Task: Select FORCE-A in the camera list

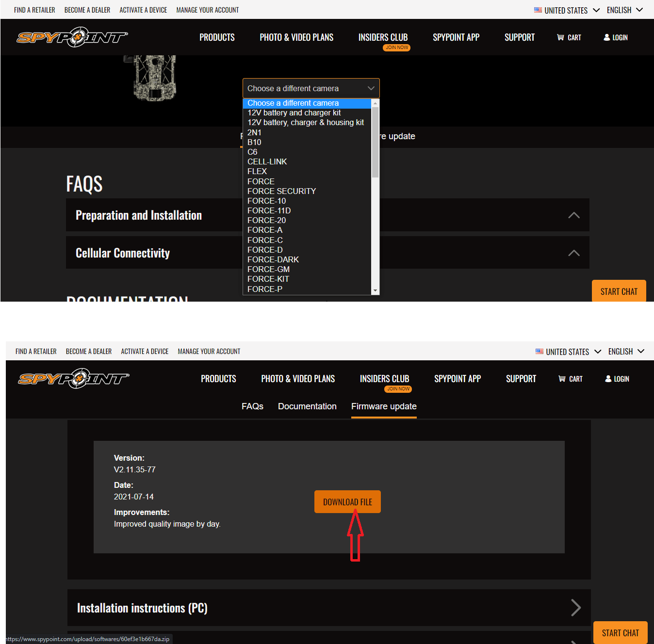Action: (307, 230)
